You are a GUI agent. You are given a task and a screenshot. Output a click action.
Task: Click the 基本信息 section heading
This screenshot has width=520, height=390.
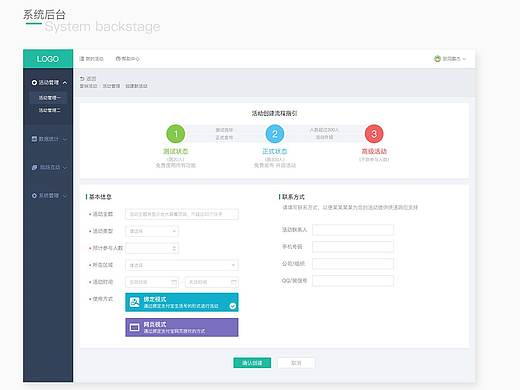click(100, 197)
